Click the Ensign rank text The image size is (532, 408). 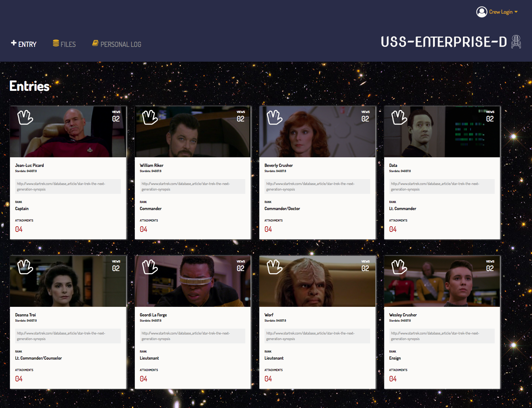(x=395, y=358)
